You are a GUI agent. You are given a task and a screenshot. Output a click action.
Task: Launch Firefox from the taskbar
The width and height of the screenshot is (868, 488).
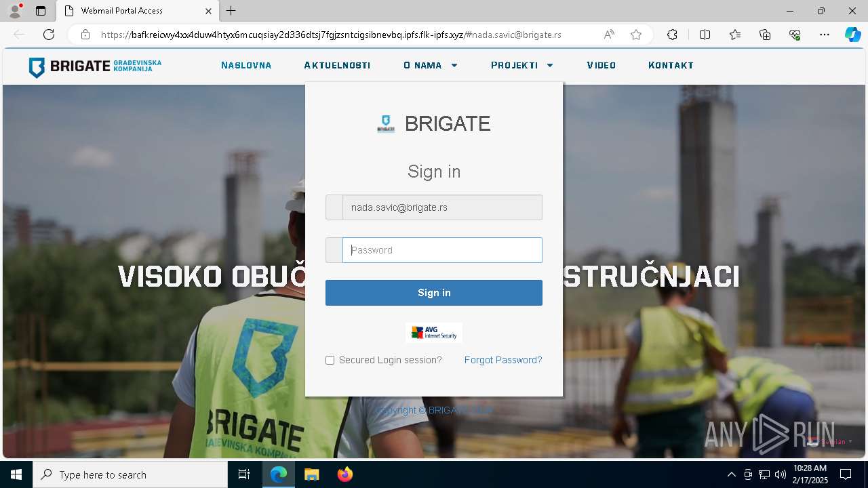pos(345,474)
